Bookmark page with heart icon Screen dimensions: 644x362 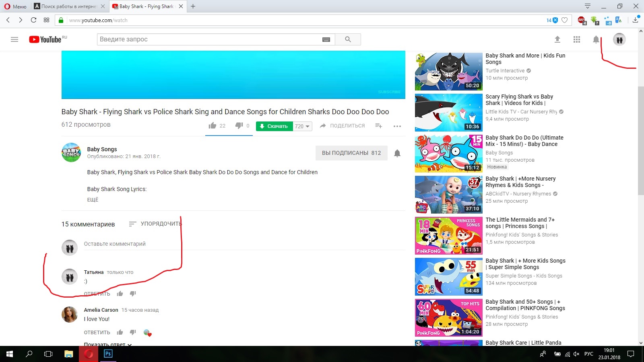565,20
